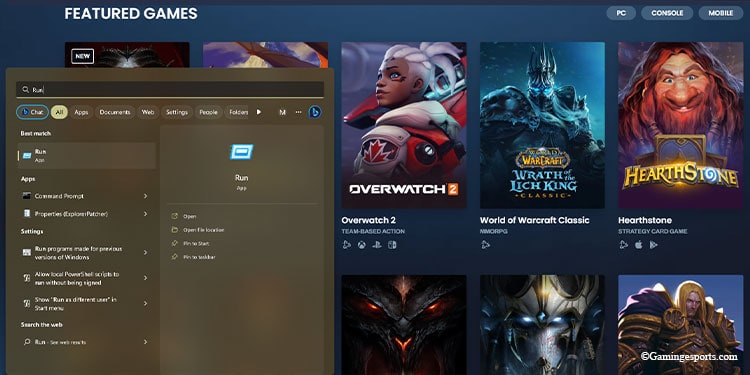Expand the Command Prompt result chevron

tap(145, 196)
